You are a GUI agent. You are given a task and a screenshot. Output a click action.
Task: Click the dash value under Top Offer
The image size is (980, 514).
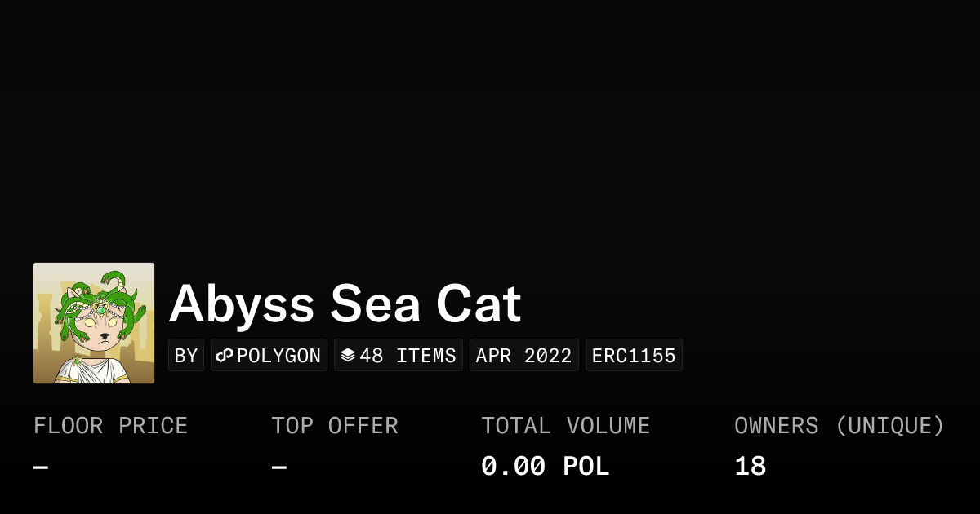279,467
